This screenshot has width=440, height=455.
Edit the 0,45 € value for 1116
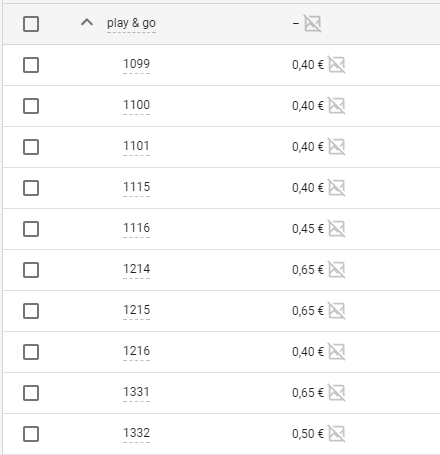[x=308, y=229]
